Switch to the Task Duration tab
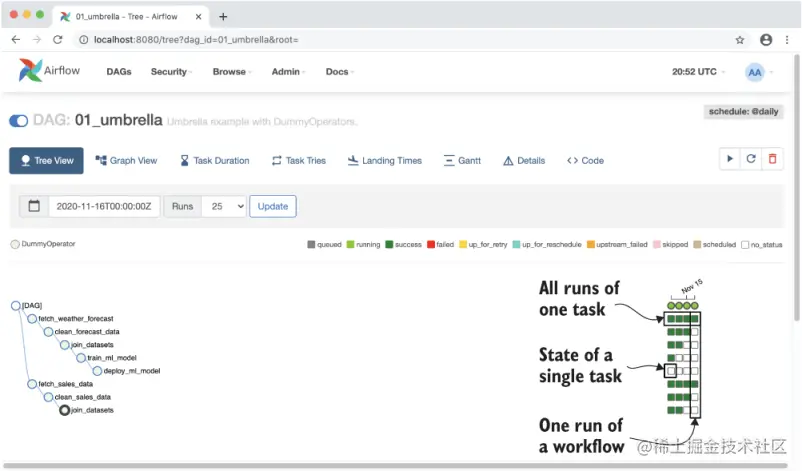The height and width of the screenshot is (471, 802). (215, 161)
